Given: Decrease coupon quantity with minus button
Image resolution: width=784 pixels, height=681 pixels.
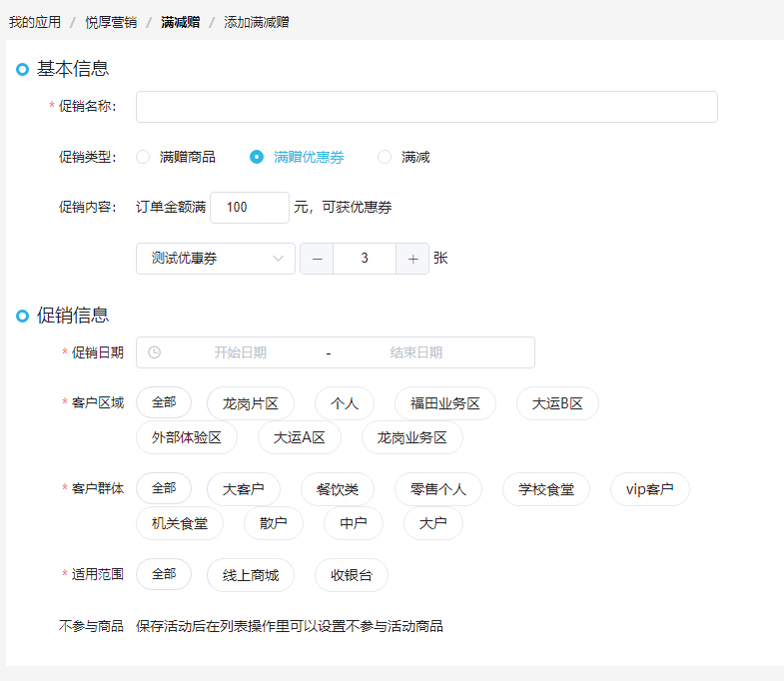Looking at the screenshot, I should pos(317,259).
